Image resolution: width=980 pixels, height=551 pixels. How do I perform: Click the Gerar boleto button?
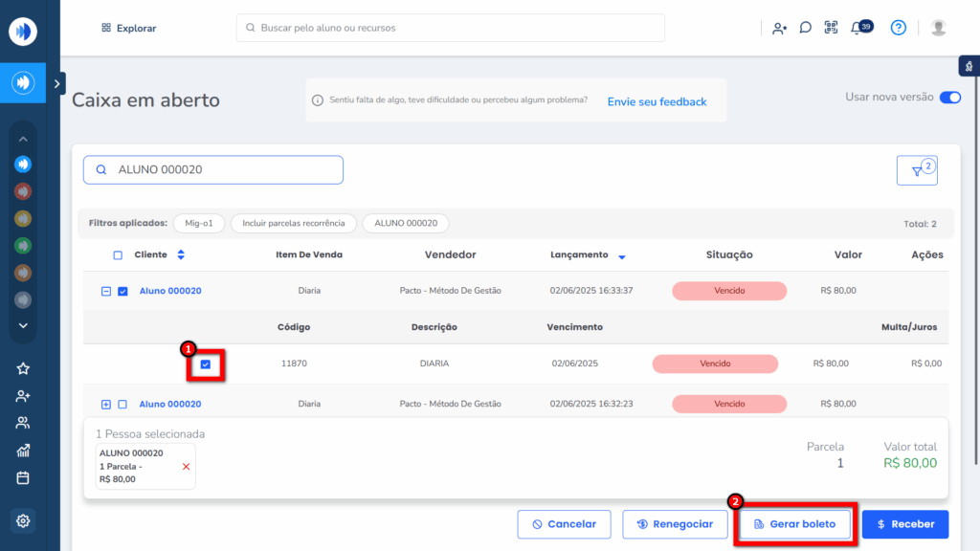coord(794,524)
